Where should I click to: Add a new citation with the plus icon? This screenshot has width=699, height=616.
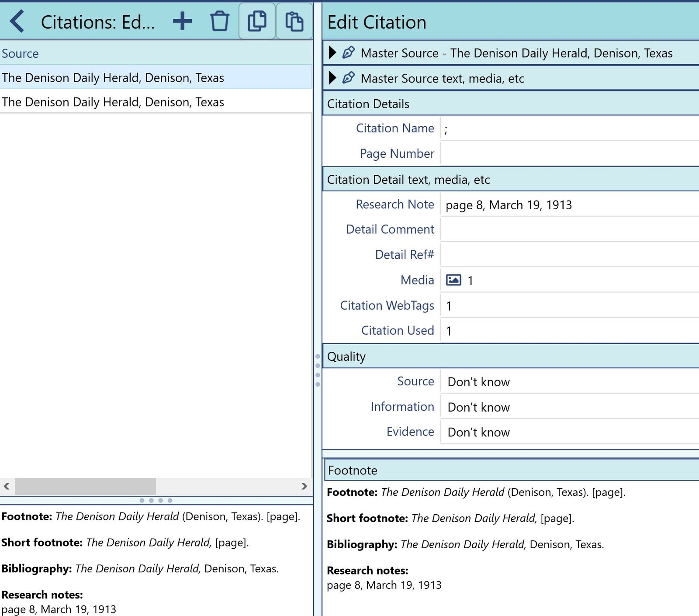[x=182, y=21]
